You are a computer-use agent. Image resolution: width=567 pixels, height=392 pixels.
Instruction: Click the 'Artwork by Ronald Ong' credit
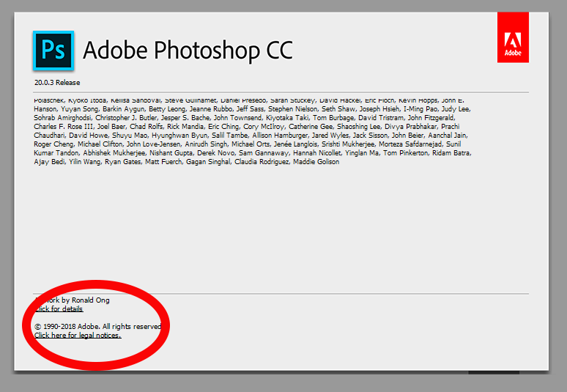72,300
